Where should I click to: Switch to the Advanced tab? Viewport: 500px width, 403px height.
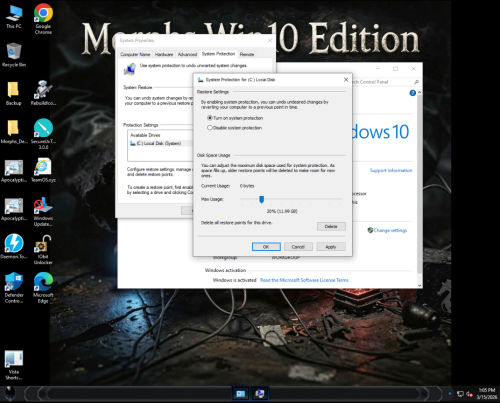coord(187,54)
